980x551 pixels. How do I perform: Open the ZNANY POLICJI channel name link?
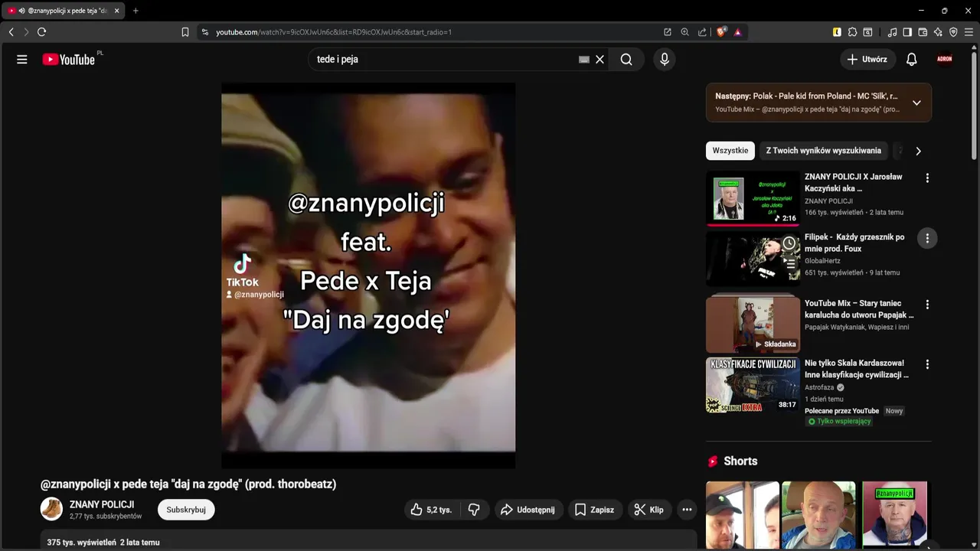pos(102,504)
